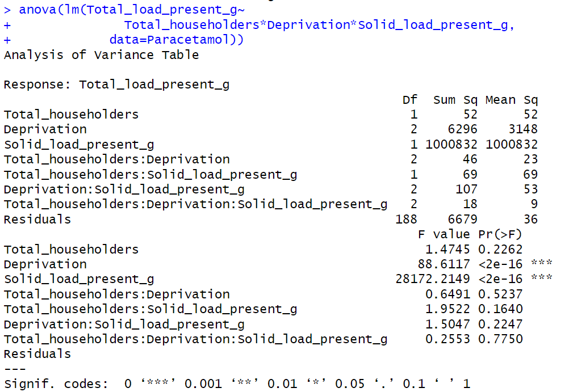Click '<2e-16' in the Solid_load_present_g row

500,279
